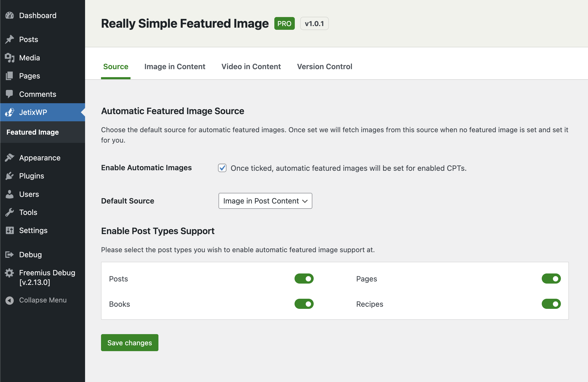Click the Tools wrench icon
This screenshot has width=588, height=382.
[10, 212]
